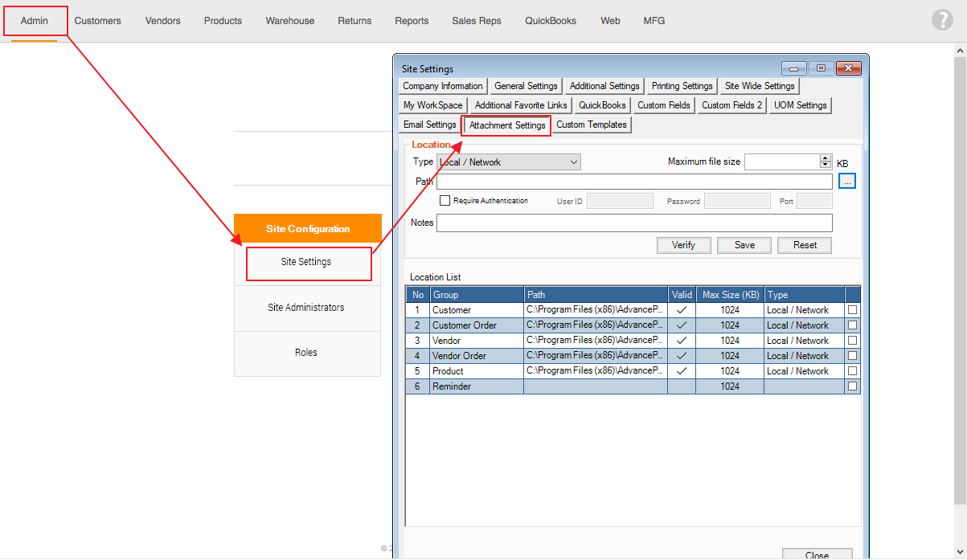Screen dimensions: 967x560
Task: Increase the maximum file size spinner
Action: tap(825, 158)
